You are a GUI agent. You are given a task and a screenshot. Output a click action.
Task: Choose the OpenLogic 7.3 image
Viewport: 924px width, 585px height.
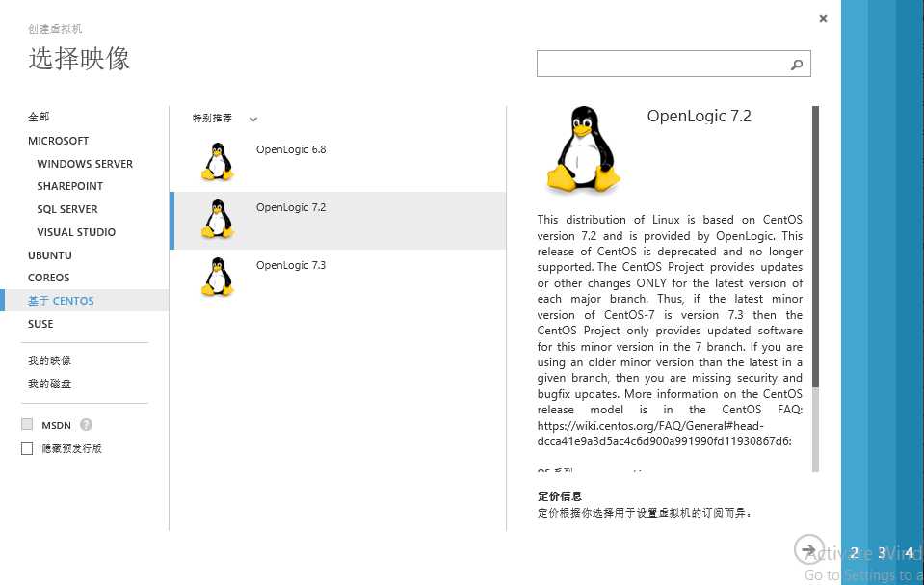point(337,278)
